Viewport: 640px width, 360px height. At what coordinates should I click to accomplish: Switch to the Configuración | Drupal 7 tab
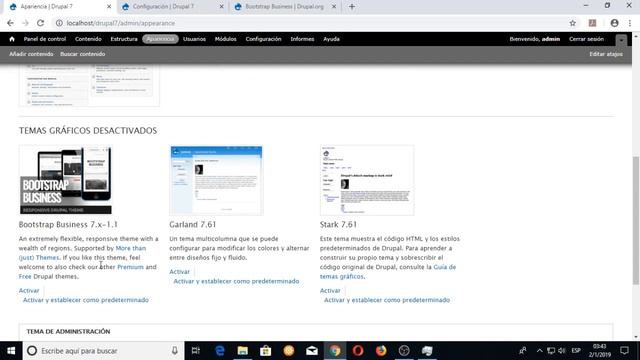(x=173, y=7)
